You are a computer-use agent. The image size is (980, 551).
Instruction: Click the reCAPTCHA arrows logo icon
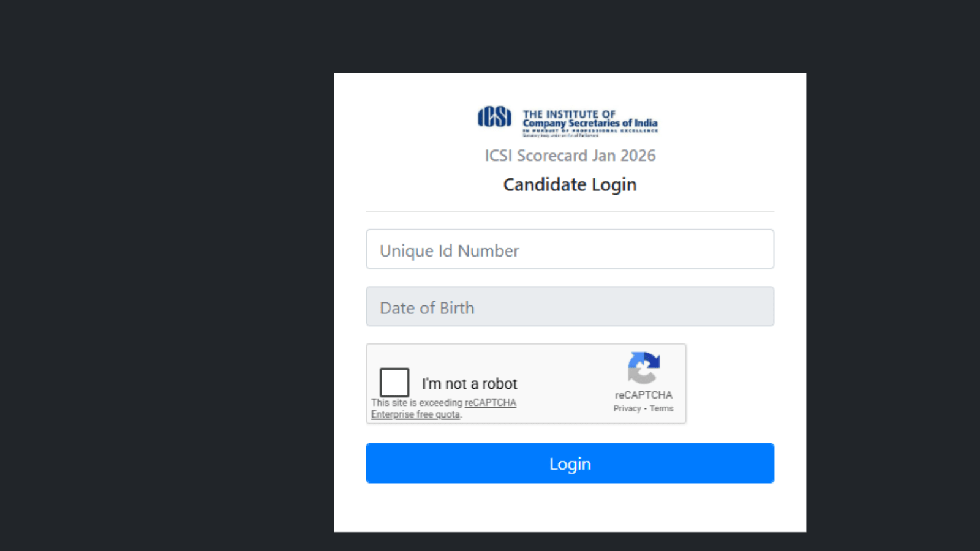643,367
